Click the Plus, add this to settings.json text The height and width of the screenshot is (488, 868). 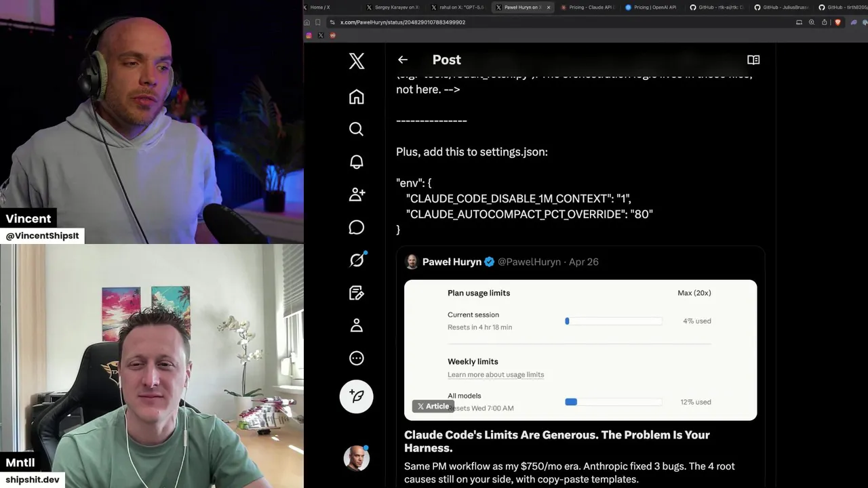click(472, 152)
